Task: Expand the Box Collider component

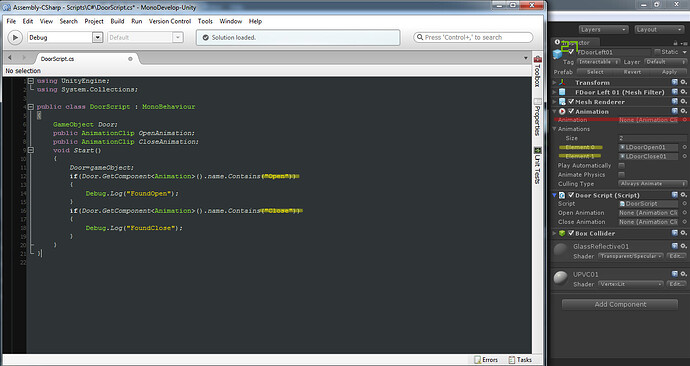Action: (x=555, y=233)
